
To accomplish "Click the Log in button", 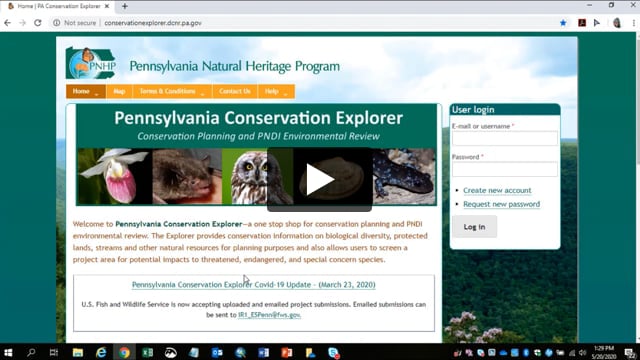I will (x=474, y=227).
